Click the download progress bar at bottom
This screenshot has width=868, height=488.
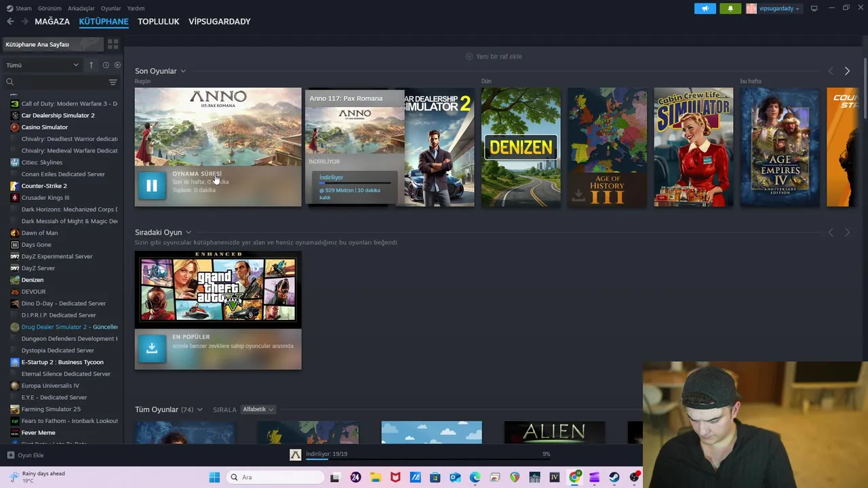point(427,459)
